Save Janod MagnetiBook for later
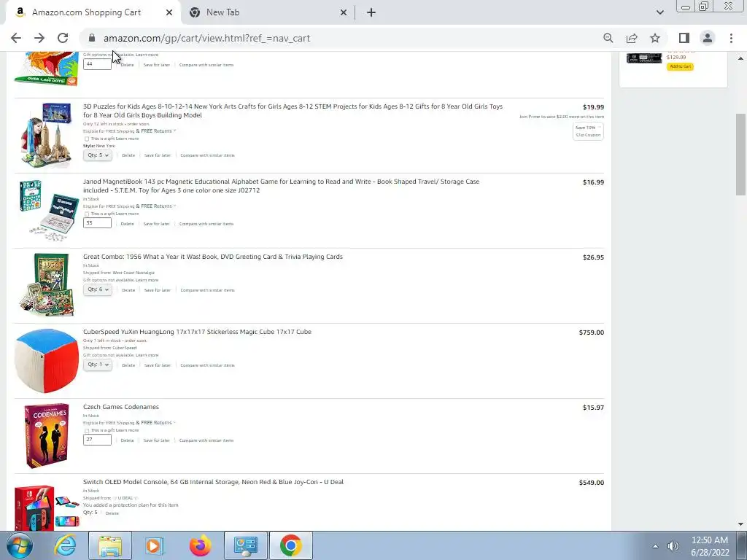This screenshot has height=560, width=747. coord(157,224)
